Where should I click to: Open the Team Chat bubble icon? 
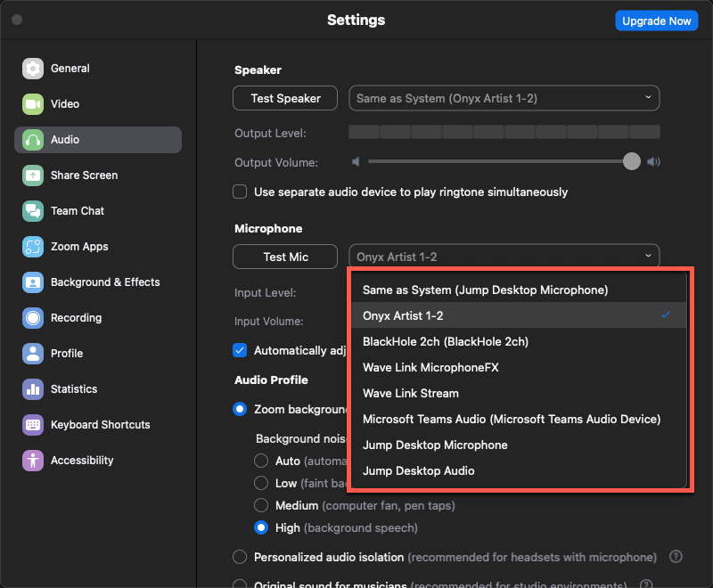pyautogui.click(x=33, y=211)
